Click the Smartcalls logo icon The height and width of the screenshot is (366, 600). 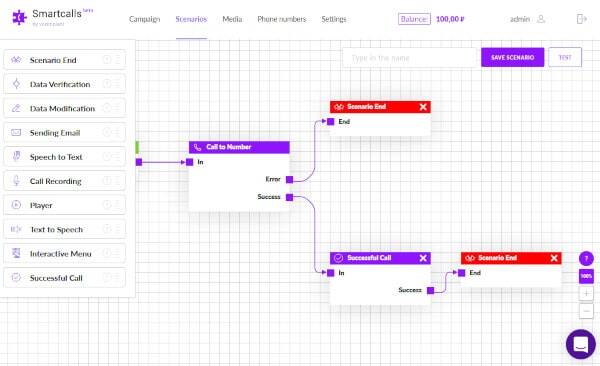pos(20,17)
